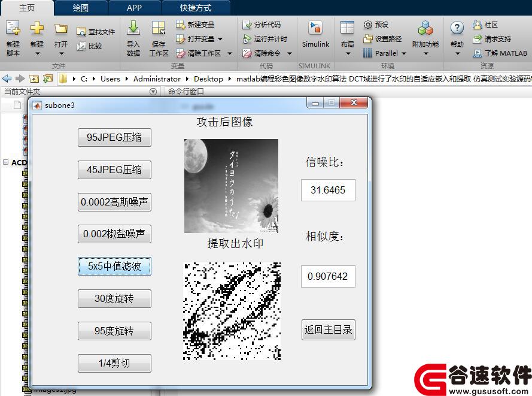Switch to the 绘图 tab
The width and height of the screenshot is (532, 396).
coord(80,8)
